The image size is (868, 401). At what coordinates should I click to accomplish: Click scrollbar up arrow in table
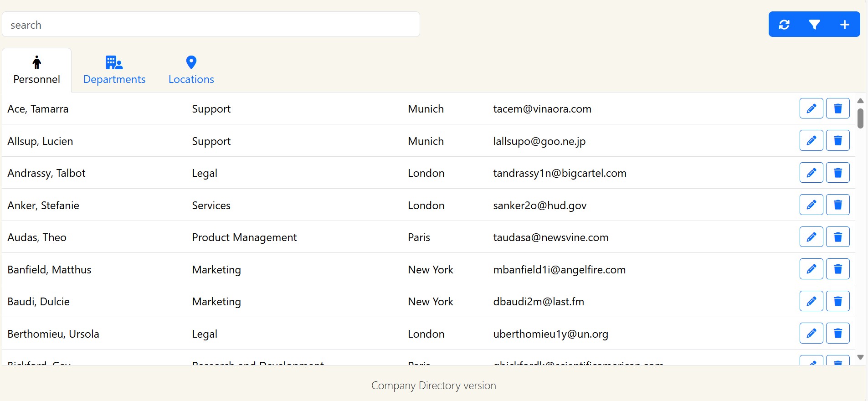860,101
